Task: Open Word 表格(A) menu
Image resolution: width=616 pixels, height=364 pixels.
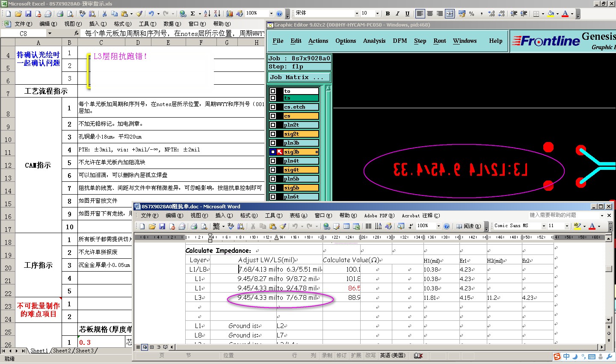Action: (x=298, y=216)
